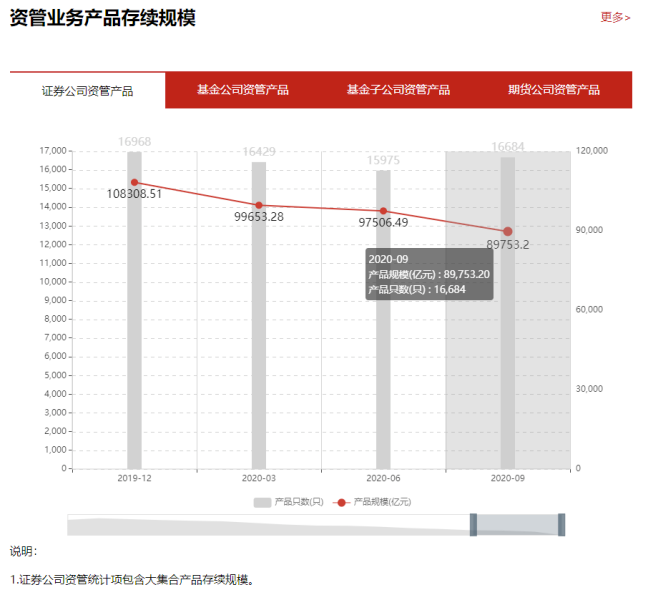Click the 2020-09 line data point
The height and width of the screenshot is (594, 646).
508,231
